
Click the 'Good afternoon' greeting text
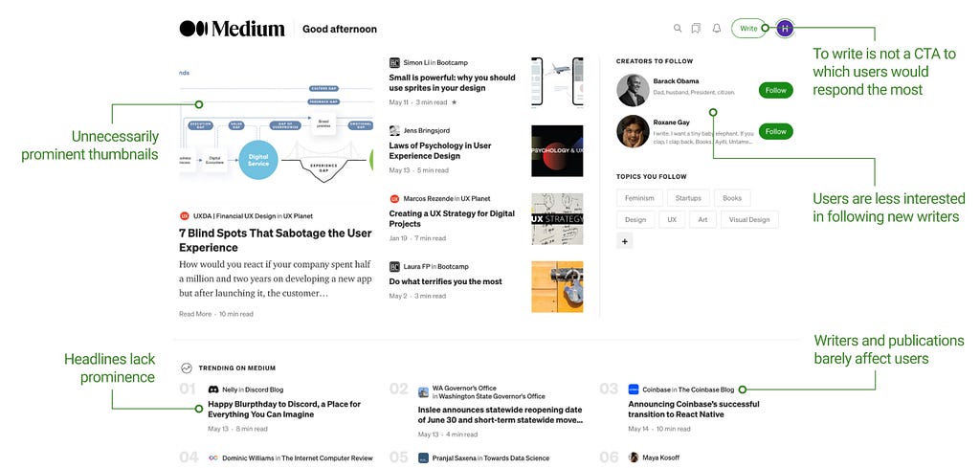340,29
